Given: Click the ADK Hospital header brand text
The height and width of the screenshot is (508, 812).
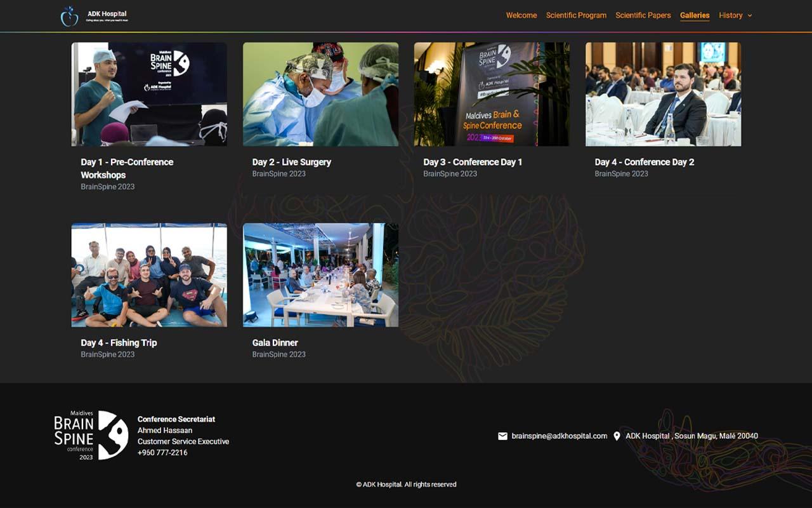Looking at the screenshot, I should pyautogui.click(x=107, y=13).
